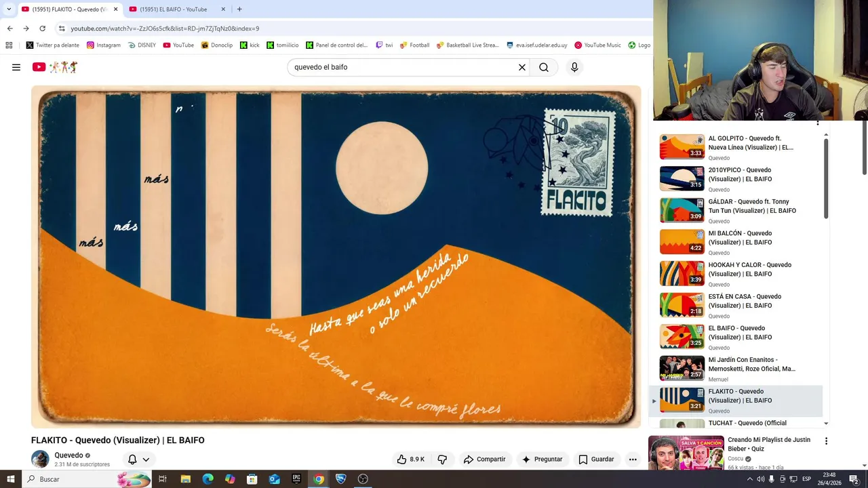Viewport: 868px width, 488px height.
Task: Start voice search with microphone icon
Action: click(x=574, y=67)
